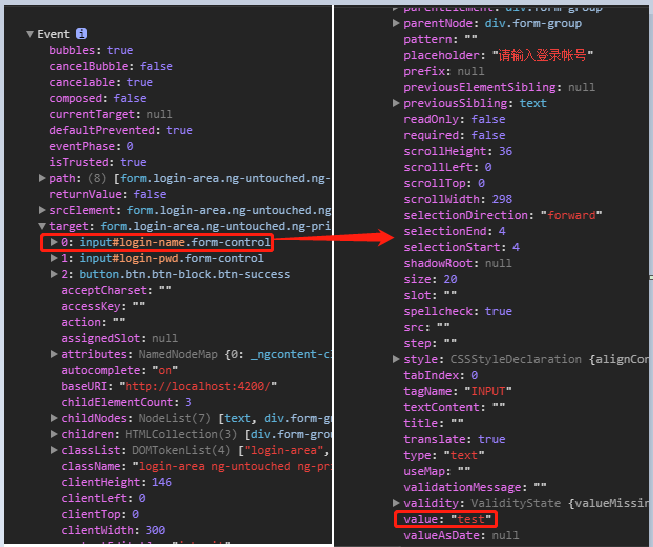
Task: Expand item 1 input#login-pwd
Action: (54, 258)
